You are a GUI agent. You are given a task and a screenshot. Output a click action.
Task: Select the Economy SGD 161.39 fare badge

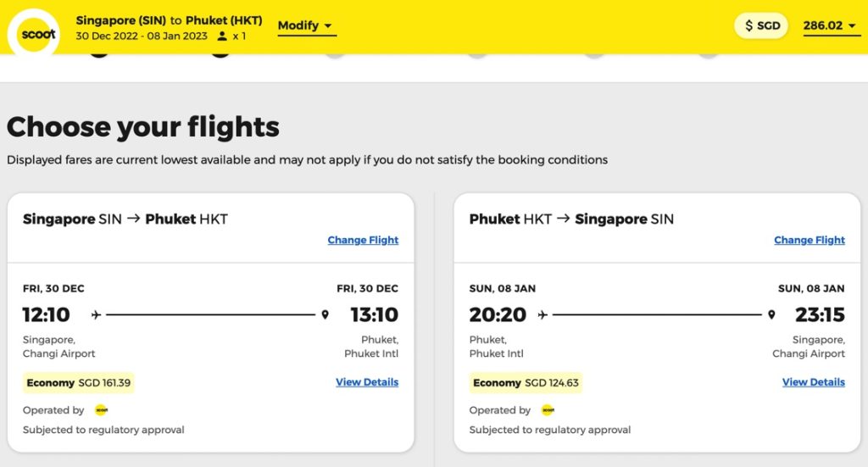78,383
